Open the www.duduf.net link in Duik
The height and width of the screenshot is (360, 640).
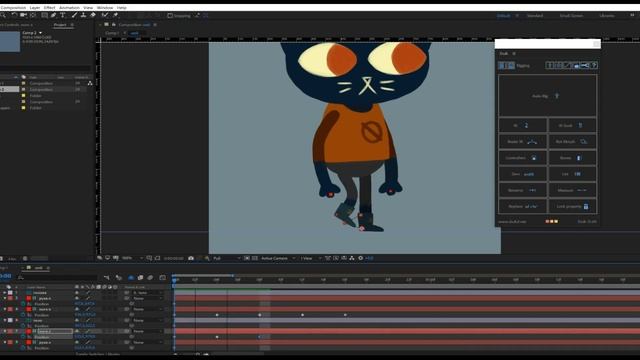512,222
